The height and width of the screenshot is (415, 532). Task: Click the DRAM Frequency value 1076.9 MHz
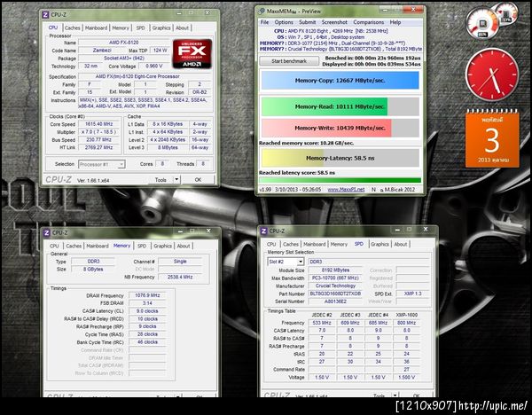tap(147, 295)
